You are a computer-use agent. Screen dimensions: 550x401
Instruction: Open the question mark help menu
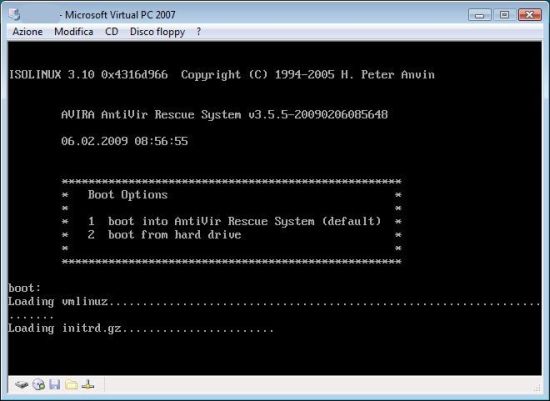point(199,32)
